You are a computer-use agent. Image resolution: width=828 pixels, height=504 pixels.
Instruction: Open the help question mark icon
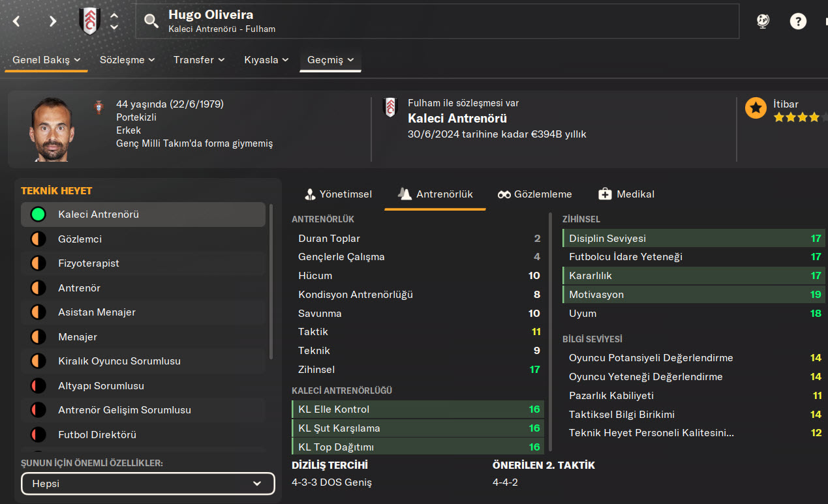(x=798, y=21)
